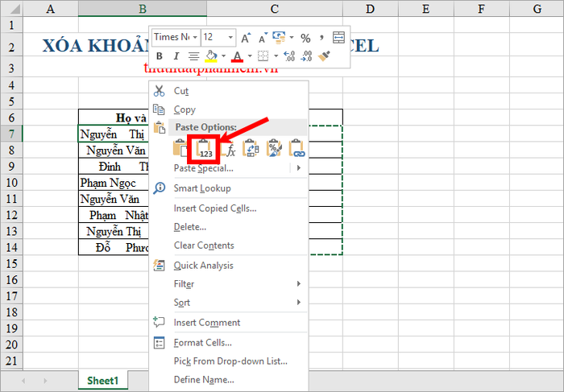Increase font size in mini toolbar
Viewport: 564px width, 392px height.
click(246, 38)
